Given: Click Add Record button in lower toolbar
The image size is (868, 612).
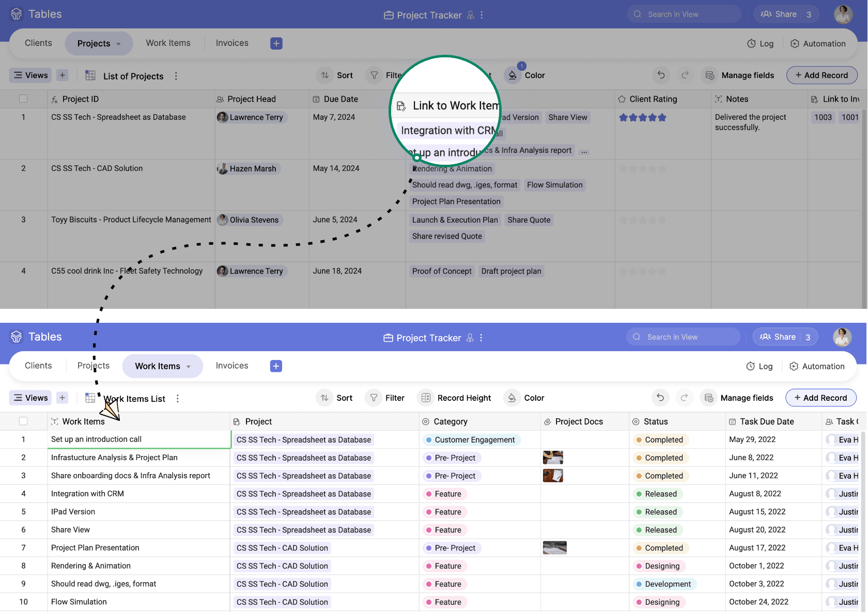Looking at the screenshot, I should point(820,398).
